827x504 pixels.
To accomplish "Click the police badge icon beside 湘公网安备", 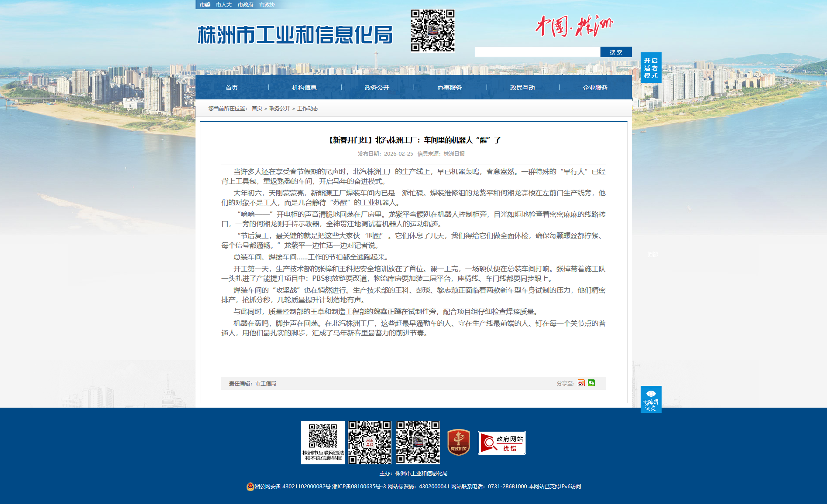I will click(250, 487).
